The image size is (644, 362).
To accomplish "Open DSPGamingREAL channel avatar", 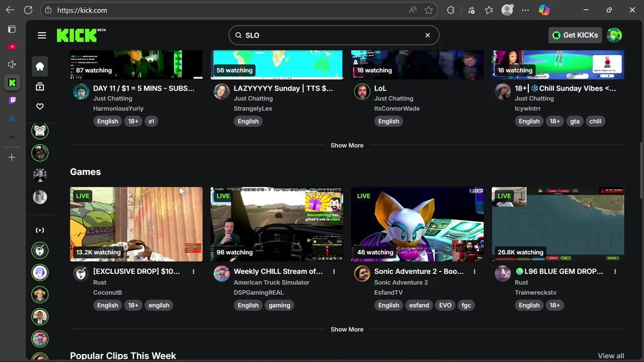I will [221, 274].
